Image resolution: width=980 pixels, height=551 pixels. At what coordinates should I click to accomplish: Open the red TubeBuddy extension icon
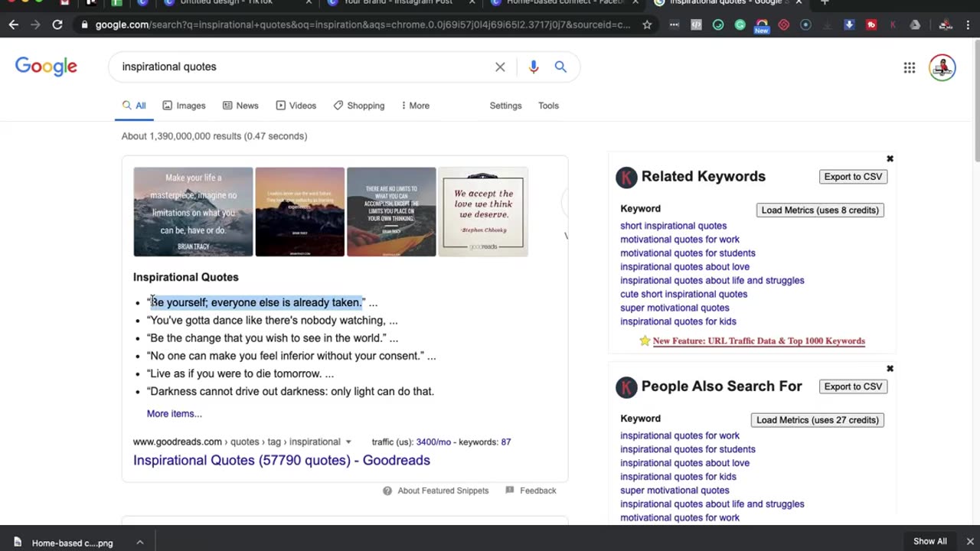pos(871,24)
